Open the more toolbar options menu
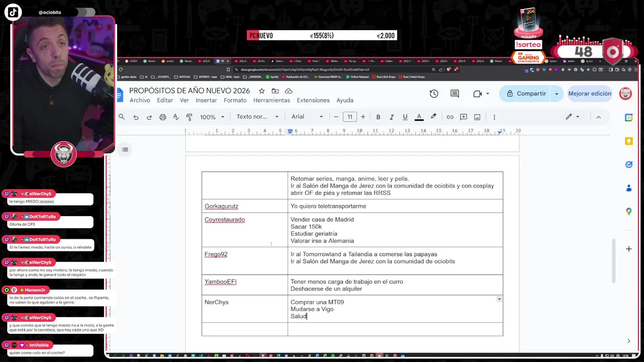This screenshot has width=644, height=362. pyautogui.click(x=494, y=117)
